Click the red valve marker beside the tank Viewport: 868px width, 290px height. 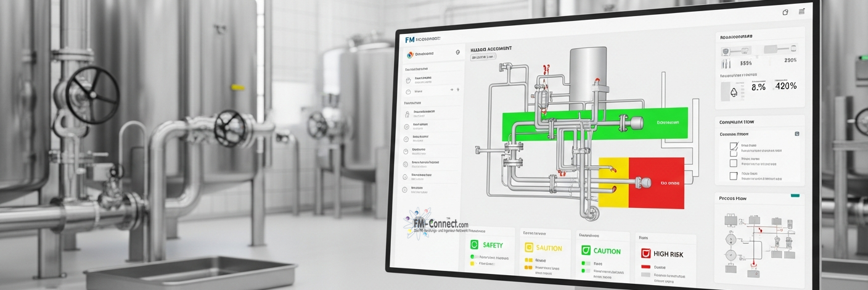[596, 81]
